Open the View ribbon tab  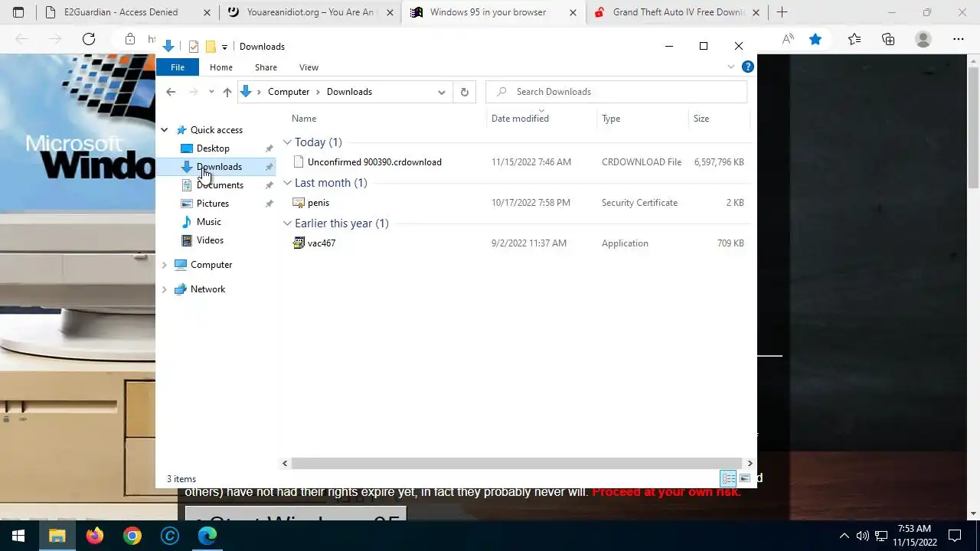point(309,67)
